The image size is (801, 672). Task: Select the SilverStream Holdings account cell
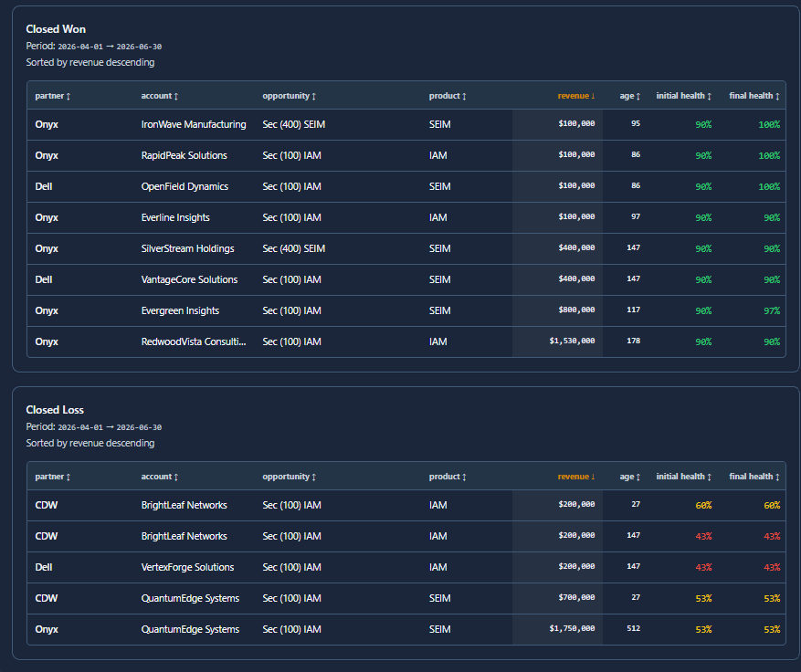tap(187, 248)
